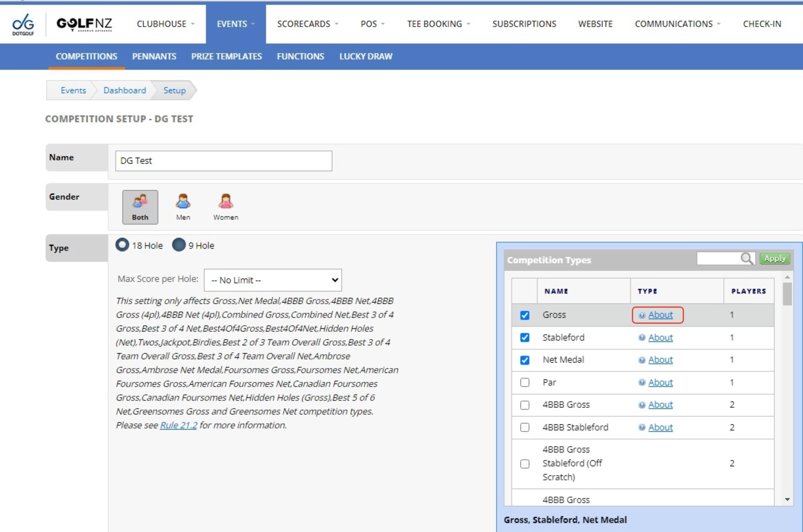Click the competition types scrollbar down arrow
Image resolution: width=803 pixels, height=532 pixels.
click(x=787, y=500)
